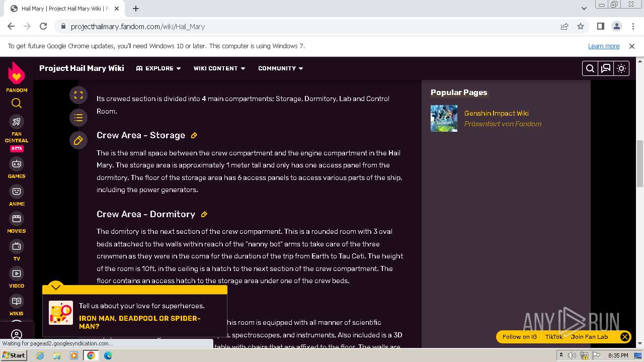Screen dimensions: 644x362
Task: Close the Hail Mary wiki tab
Action: click(117, 9)
